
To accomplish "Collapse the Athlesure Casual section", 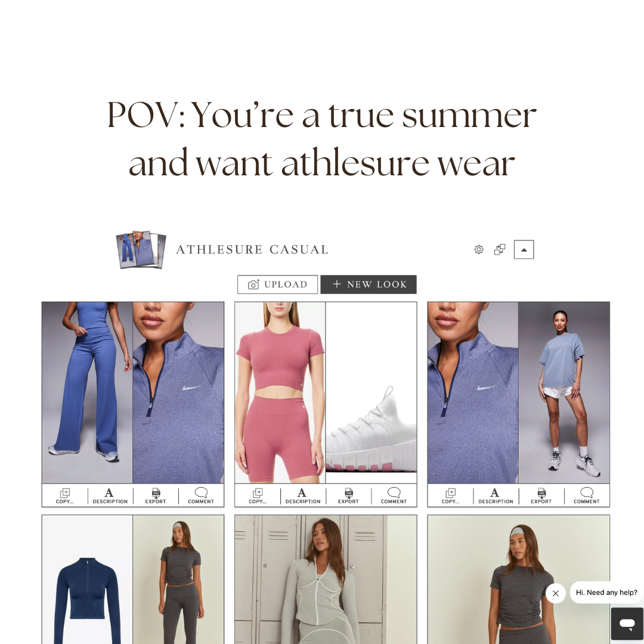I will click(524, 250).
